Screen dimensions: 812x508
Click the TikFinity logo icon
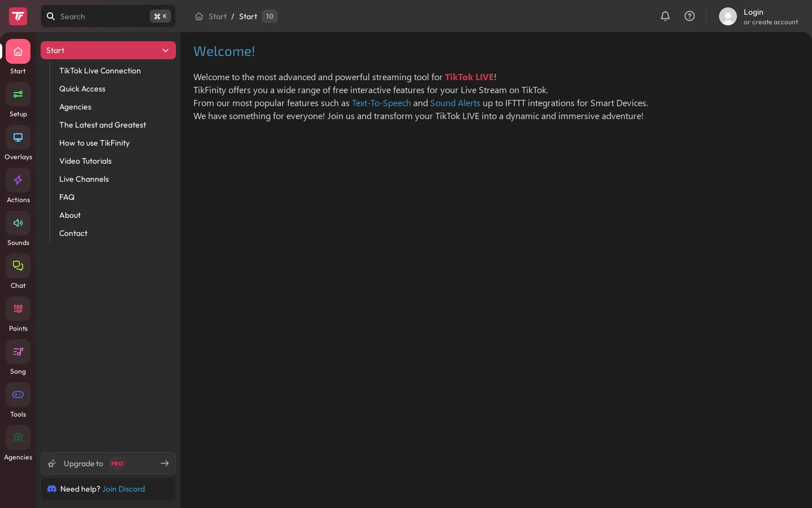[x=18, y=16]
